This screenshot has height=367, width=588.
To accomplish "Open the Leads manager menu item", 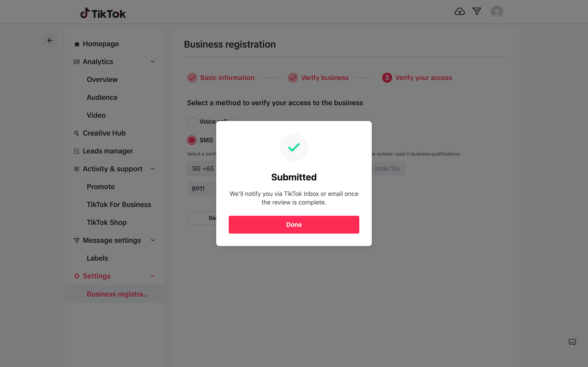I will point(108,151).
